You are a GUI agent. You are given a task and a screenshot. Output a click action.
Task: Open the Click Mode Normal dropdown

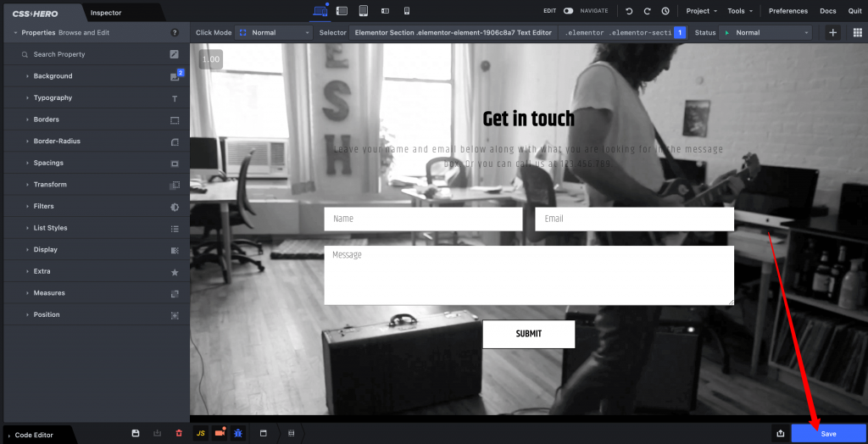coord(274,33)
